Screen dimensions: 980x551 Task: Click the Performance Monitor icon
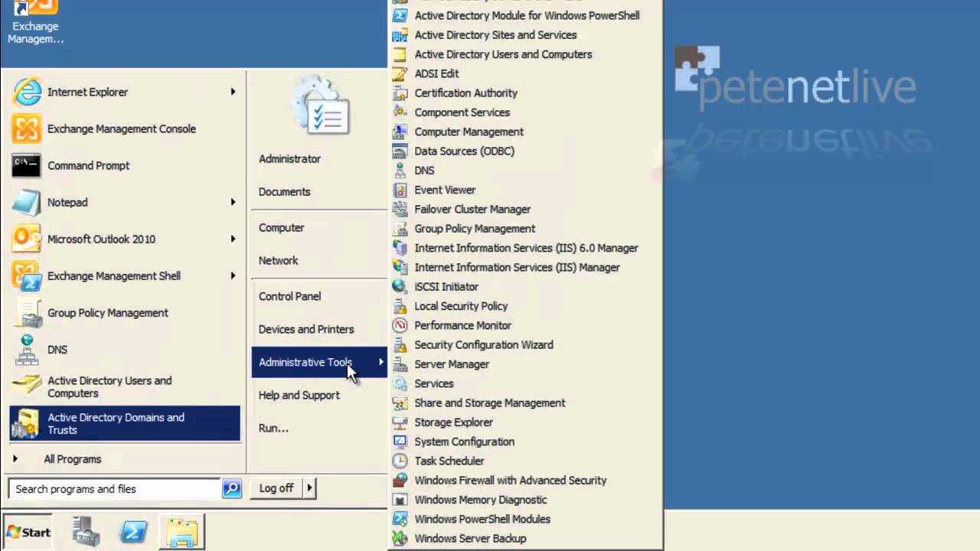point(400,325)
